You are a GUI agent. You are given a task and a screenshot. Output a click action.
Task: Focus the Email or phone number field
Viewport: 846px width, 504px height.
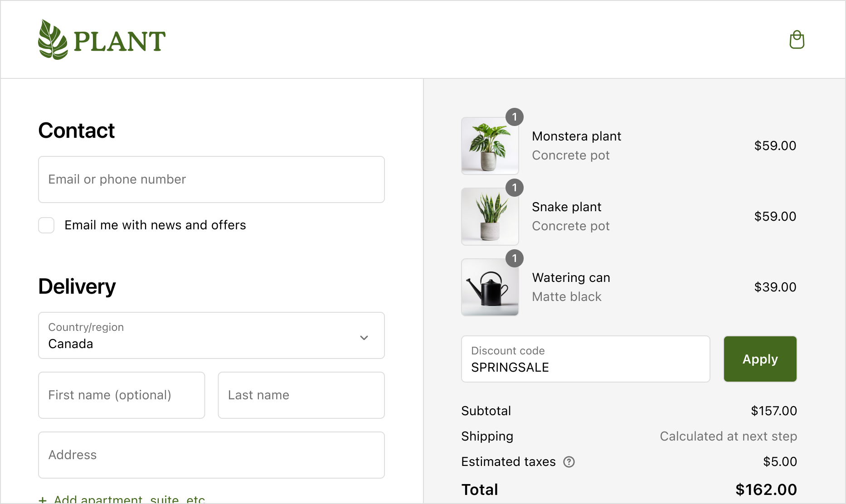pyautogui.click(x=211, y=179)
